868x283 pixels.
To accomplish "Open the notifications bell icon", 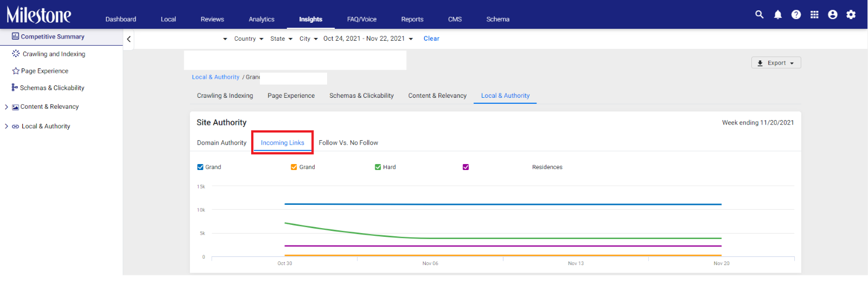I will tap(777, 15).
